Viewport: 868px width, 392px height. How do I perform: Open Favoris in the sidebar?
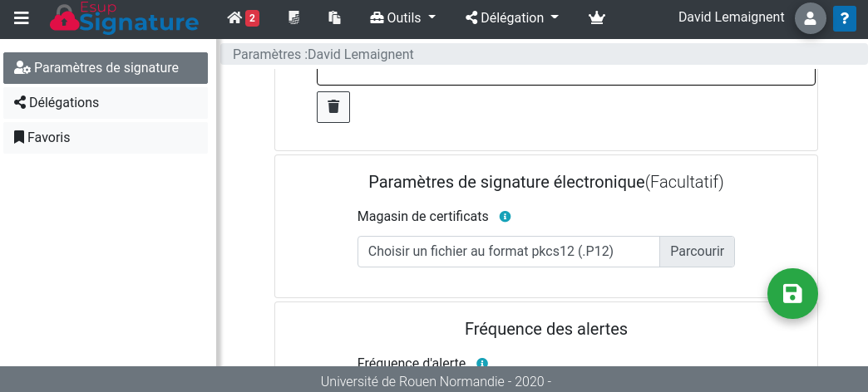tap(106, 138)
